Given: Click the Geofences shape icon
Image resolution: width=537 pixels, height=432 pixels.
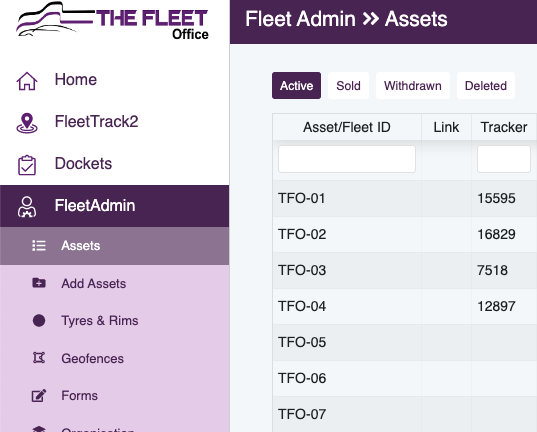Looking at the screenshot, I should click(x=39, y=358).
